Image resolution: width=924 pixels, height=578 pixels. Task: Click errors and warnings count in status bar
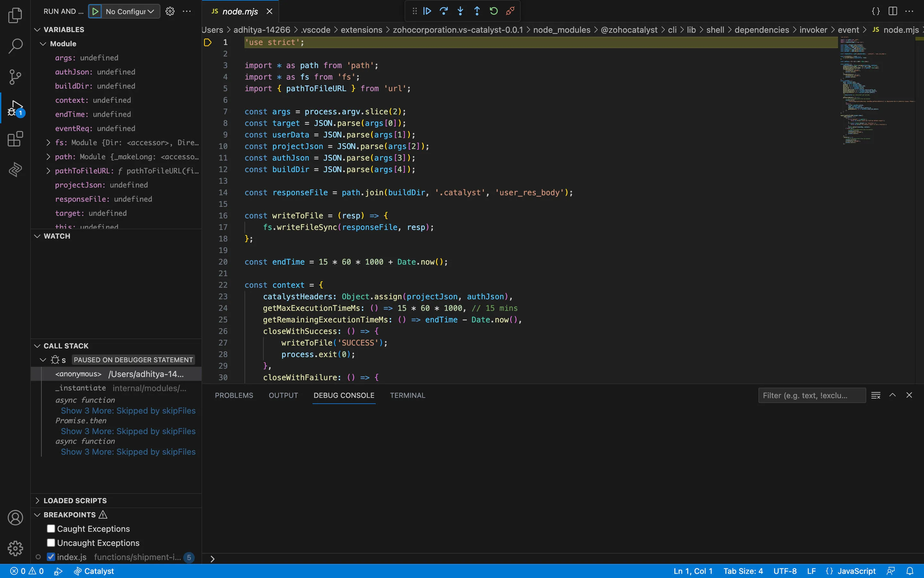coord(27,571)
